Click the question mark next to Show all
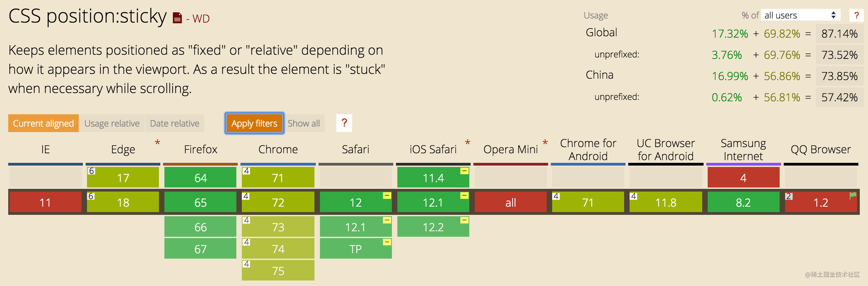The image size is (868, 286). pos(344,123)
